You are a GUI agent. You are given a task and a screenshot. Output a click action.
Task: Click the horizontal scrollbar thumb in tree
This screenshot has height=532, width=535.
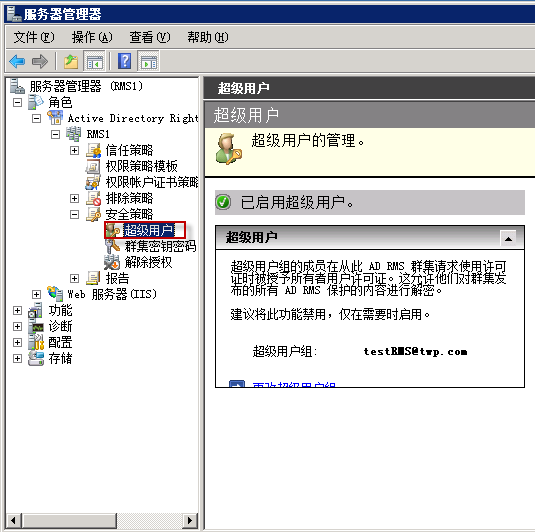[x=69, y=521]
